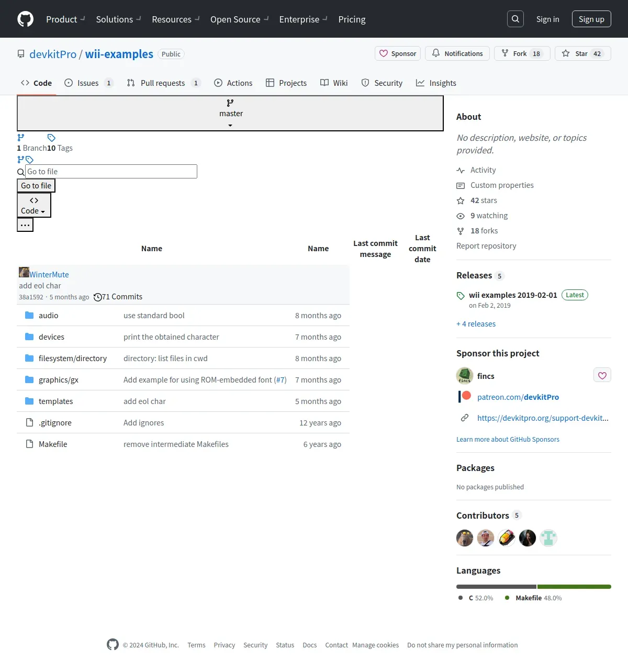Click the star icon beside 42 stars
The width and height of the screenshot is (628, 672).
[461, 200]
